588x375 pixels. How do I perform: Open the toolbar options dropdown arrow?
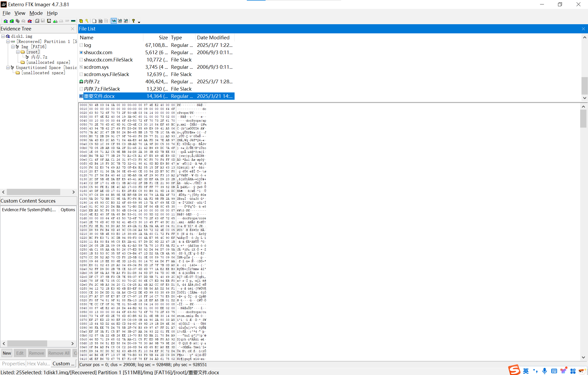pyautogui.click(x=139, y=22)
